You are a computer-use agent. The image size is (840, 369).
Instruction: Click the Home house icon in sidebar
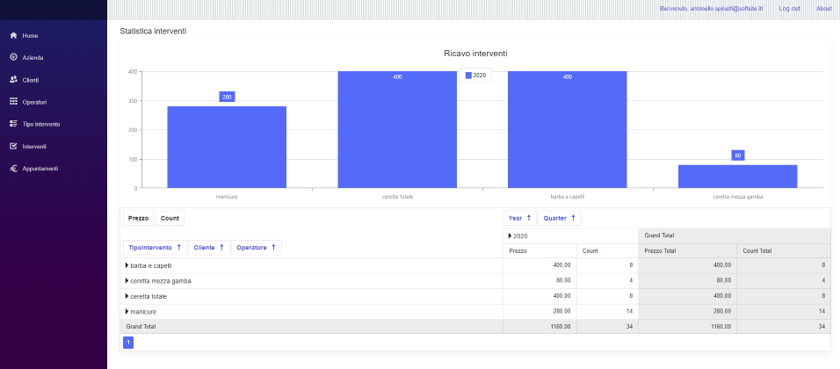coord(14,35)
